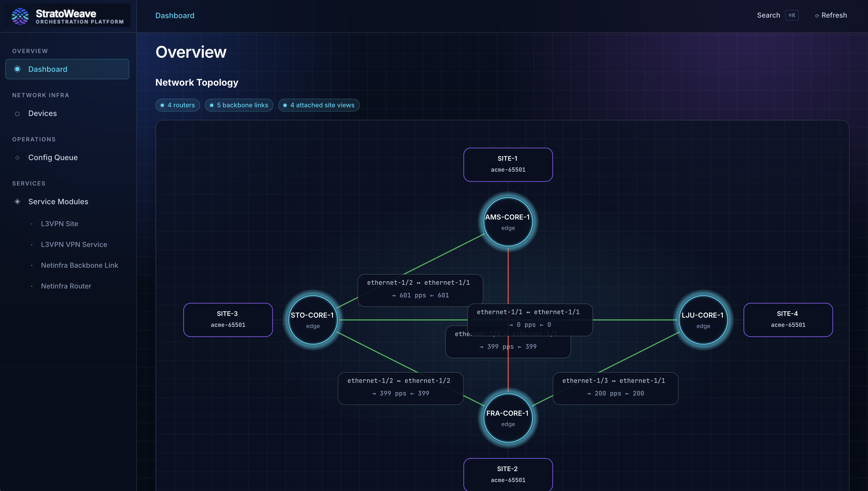Click the 4 routers chip
The image size is (868, 491).
pyautogui.click(x=178, y=105)
